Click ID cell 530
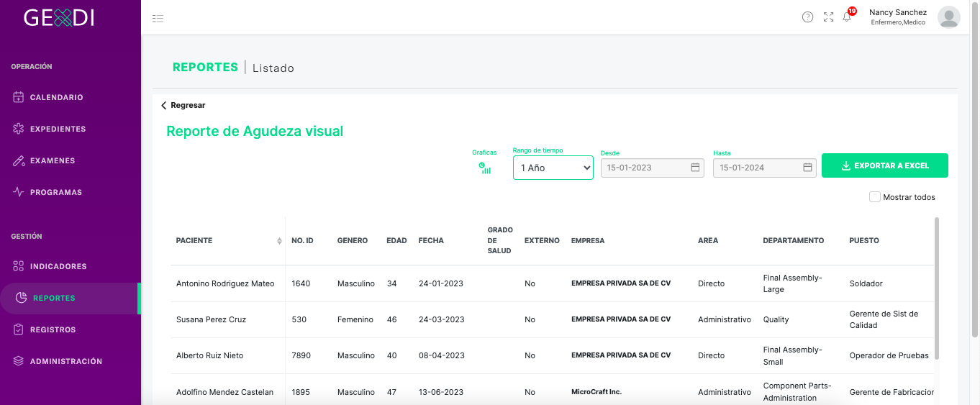Viewport: 980px width, 405px height. tap(299, 319)
